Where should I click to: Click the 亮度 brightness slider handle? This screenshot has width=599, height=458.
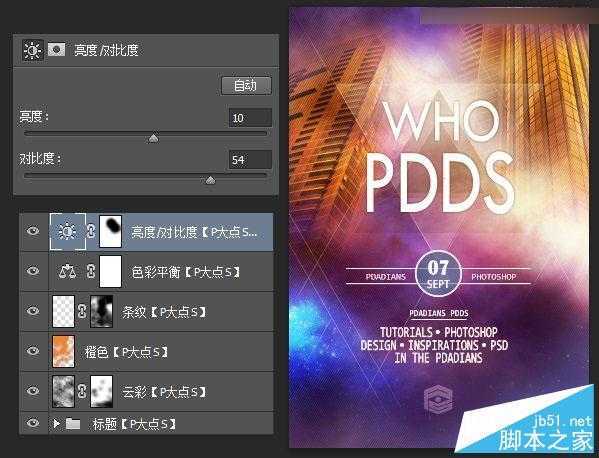pos(153,138)
